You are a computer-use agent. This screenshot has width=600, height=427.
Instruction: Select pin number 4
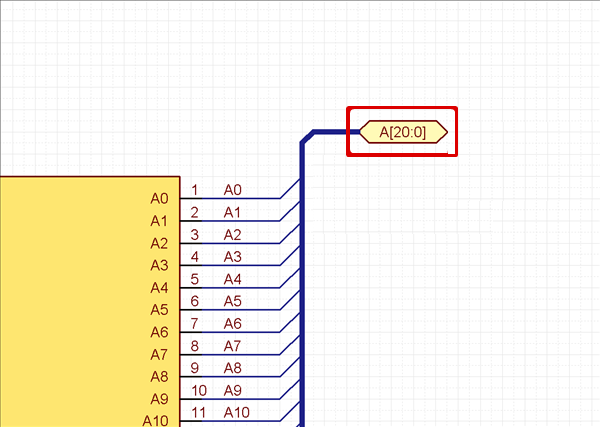point(194,257)
